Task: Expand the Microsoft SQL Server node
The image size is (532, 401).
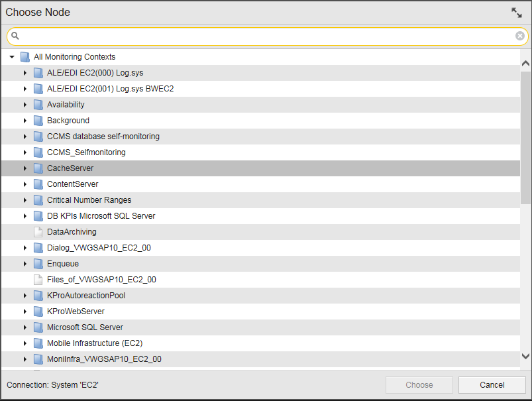Action: tap(25, 327)
